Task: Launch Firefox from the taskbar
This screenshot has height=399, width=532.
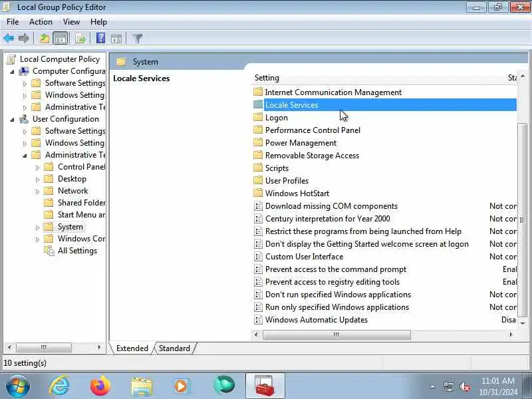Action: pyautogui.click(x=100, y=386)
